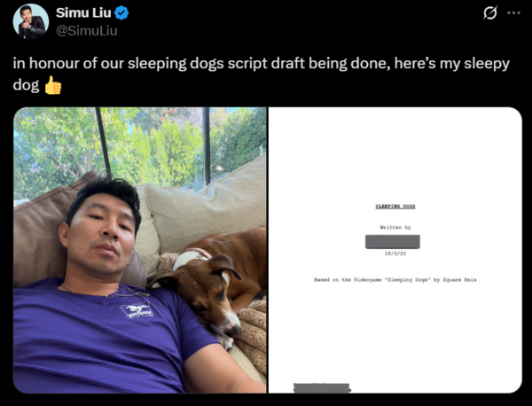Open the selfie photo with the sleeping dog

click(140, 250)
